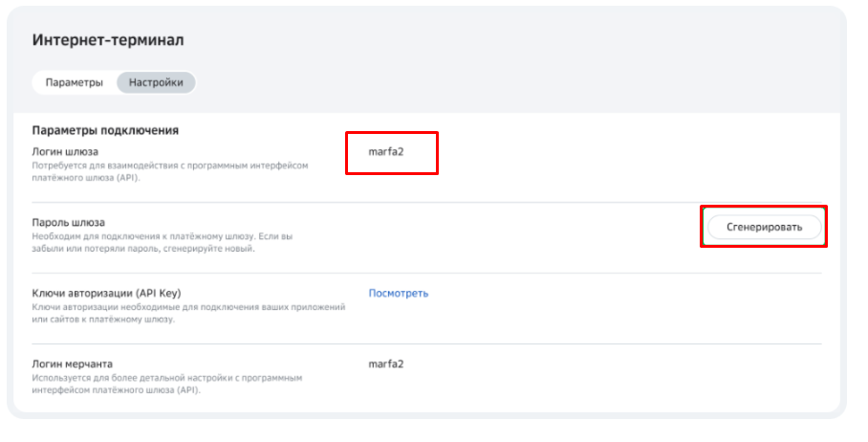Click the marfa2 value beside Логин шлюза

387,151
